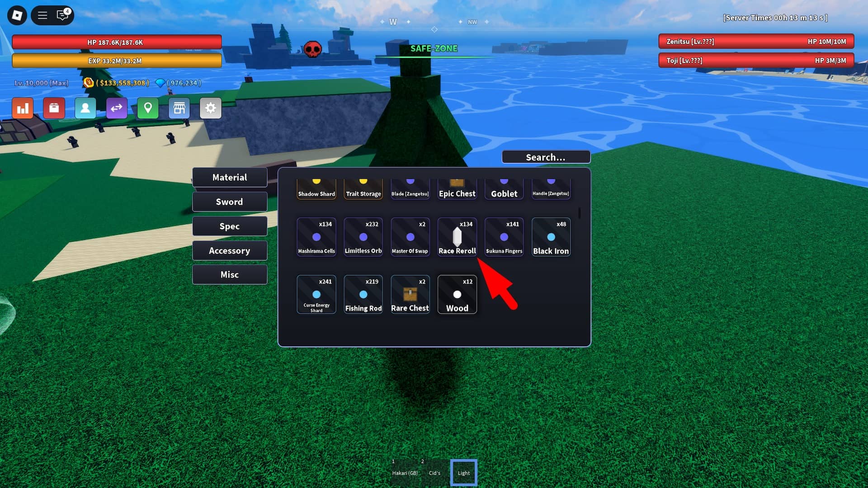Click the stats bar chart icon
This screenshot has width=868, height=488.
pos(23,108)
